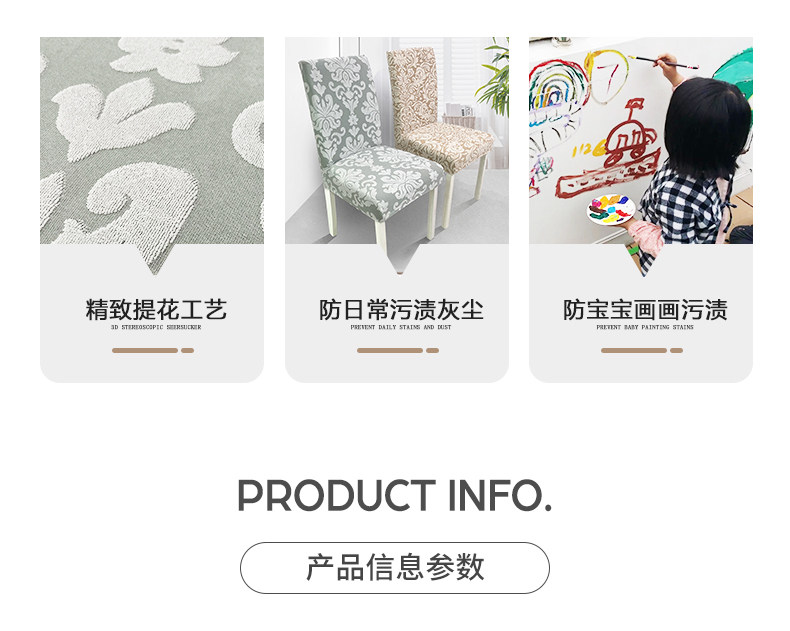Viewport: 790px width, 631px height.
Task: Click the brown bar under 精致提花工艺
Action: 153,350
